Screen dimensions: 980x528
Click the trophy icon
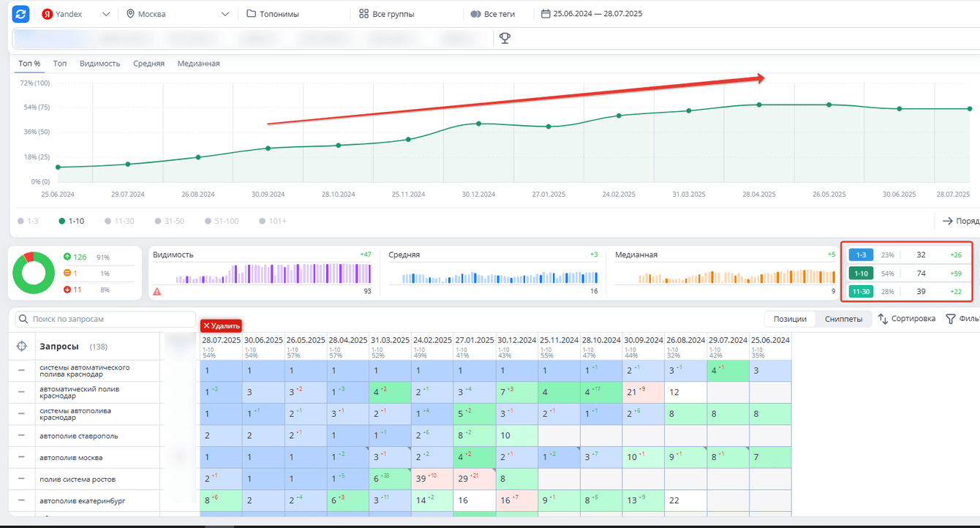505,38
